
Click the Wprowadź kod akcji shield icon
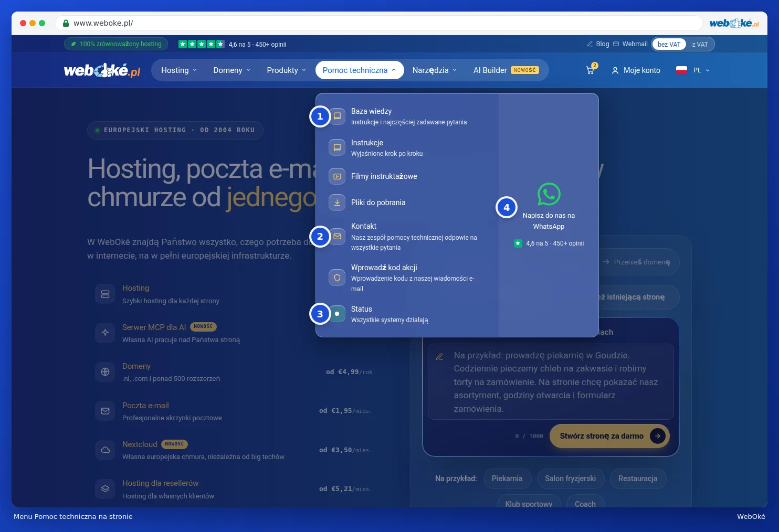pyautogui.click(x=337, y=278)
